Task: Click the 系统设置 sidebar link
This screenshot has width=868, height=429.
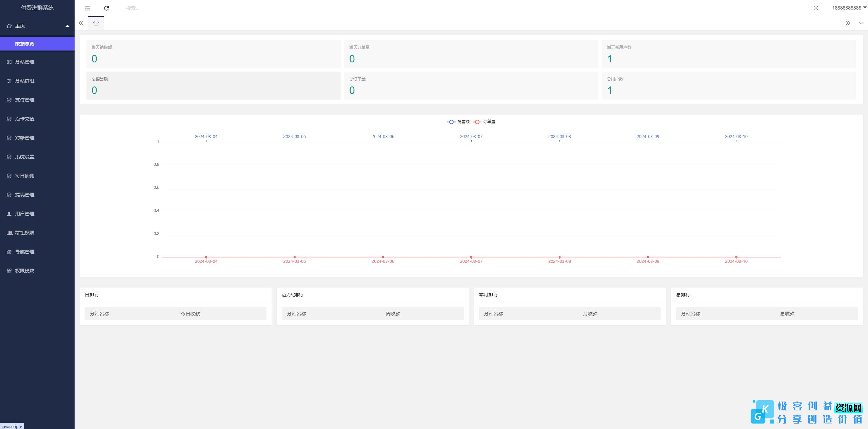Action: click(25, 157)
